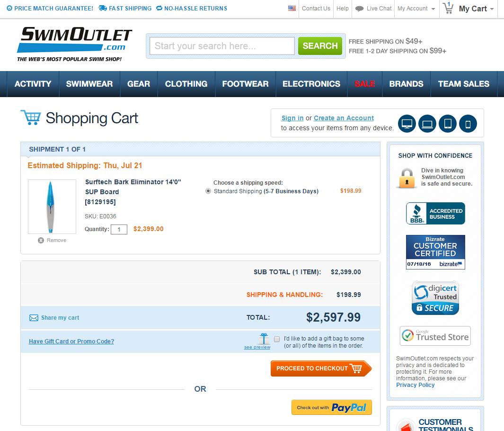Click the Live Chat speech bubble icon
504x431 pixels.
click(x=360, y=8)
